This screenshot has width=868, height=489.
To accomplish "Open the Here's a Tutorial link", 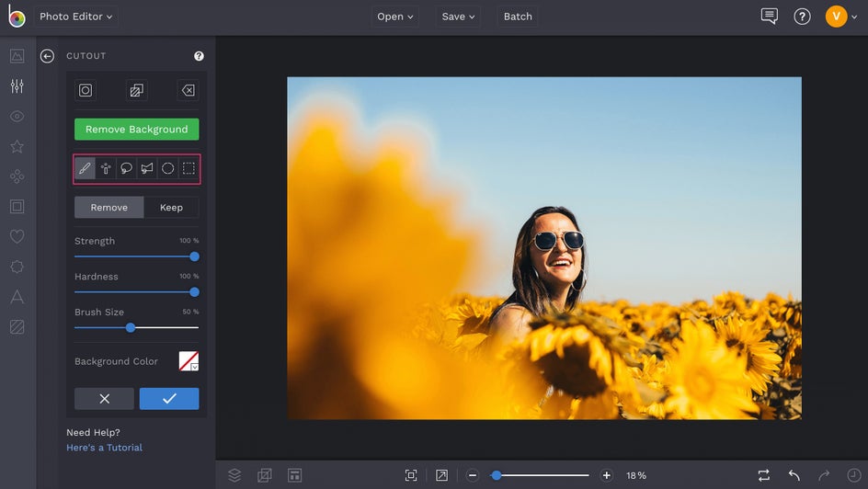I will 104,448.
